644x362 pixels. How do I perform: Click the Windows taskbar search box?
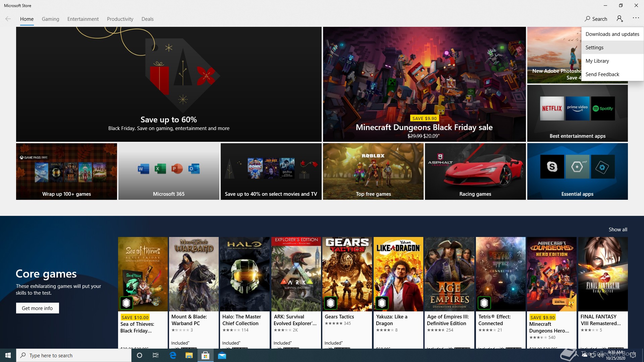(x=74, y=355)
